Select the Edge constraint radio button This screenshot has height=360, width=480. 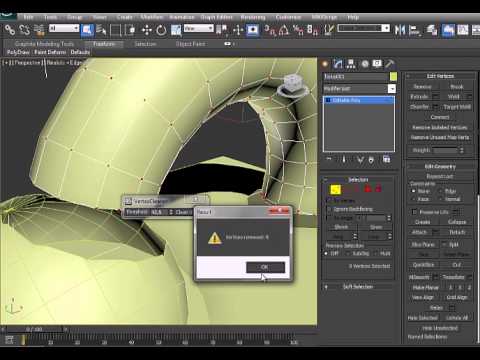point(440,191)
